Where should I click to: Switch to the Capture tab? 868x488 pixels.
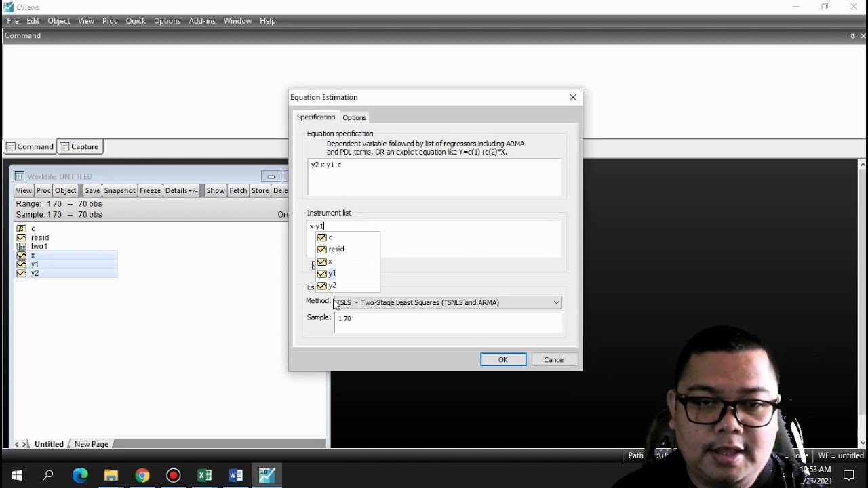[79, 146]
